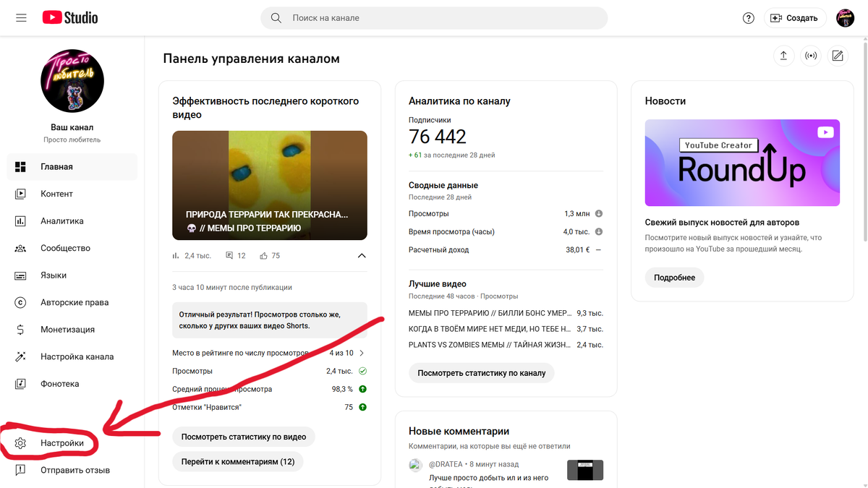Click the Сообщество people icon
Screen dimensions: 868x488
[x=20, y=248]
